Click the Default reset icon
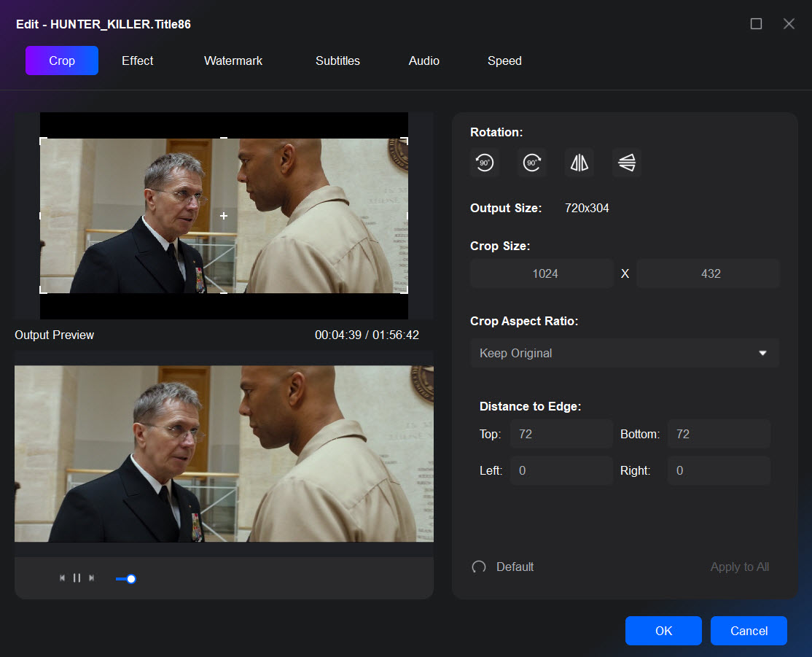 click(479, 567)
